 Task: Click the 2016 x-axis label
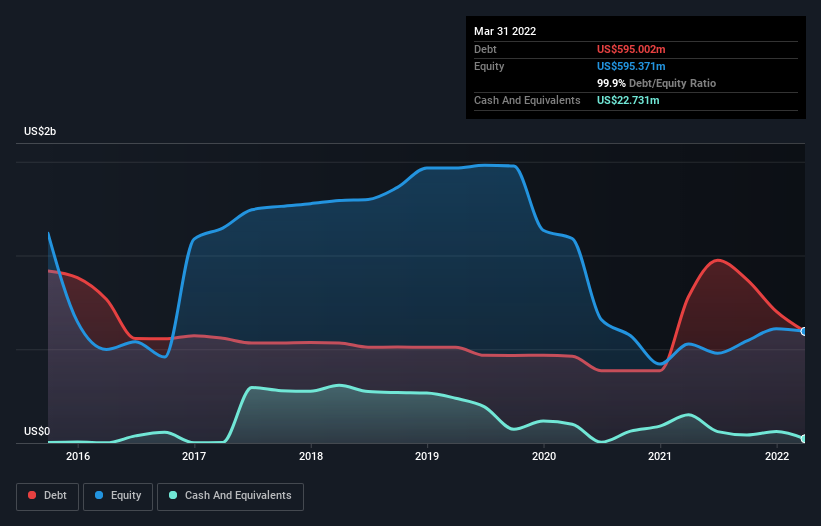point(78,456)
